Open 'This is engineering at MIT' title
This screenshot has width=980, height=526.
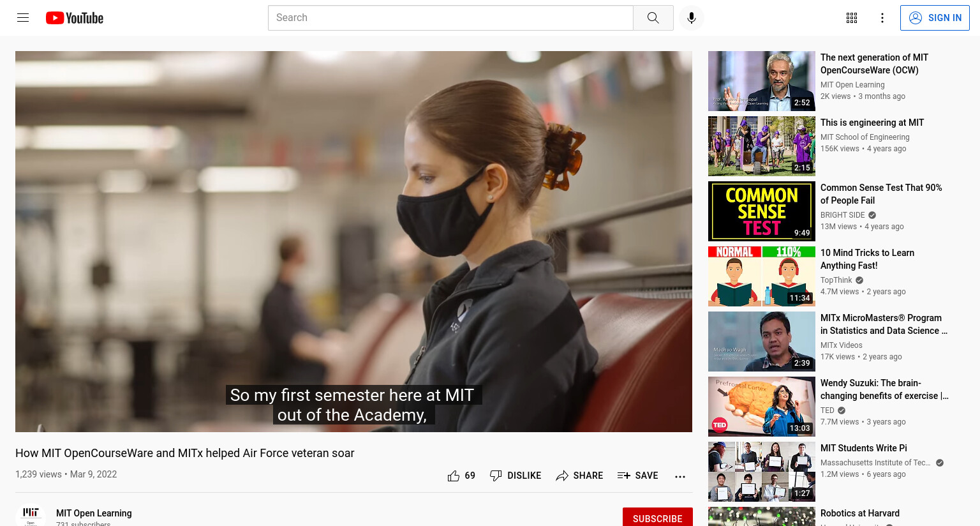(872, 123)
